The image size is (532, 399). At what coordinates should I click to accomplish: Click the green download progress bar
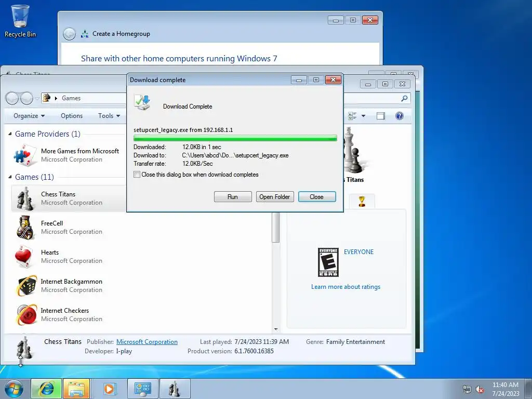pyautogui.click(x=235, y=138)
